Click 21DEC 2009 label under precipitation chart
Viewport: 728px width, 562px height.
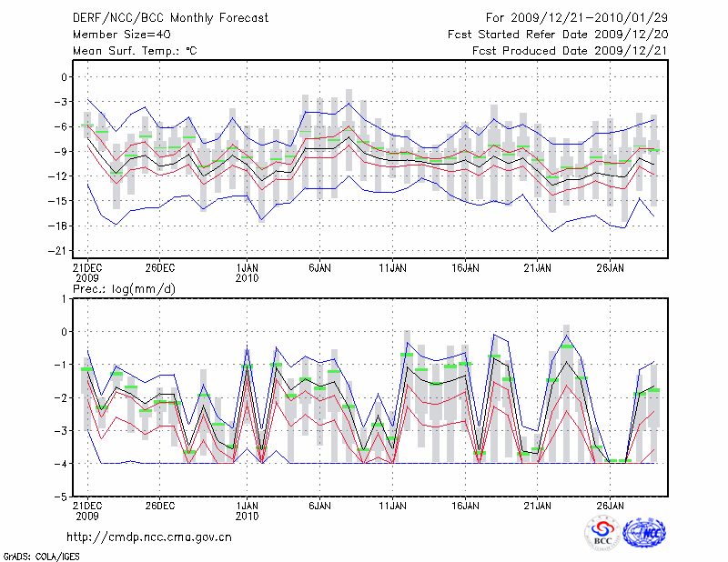86,509
